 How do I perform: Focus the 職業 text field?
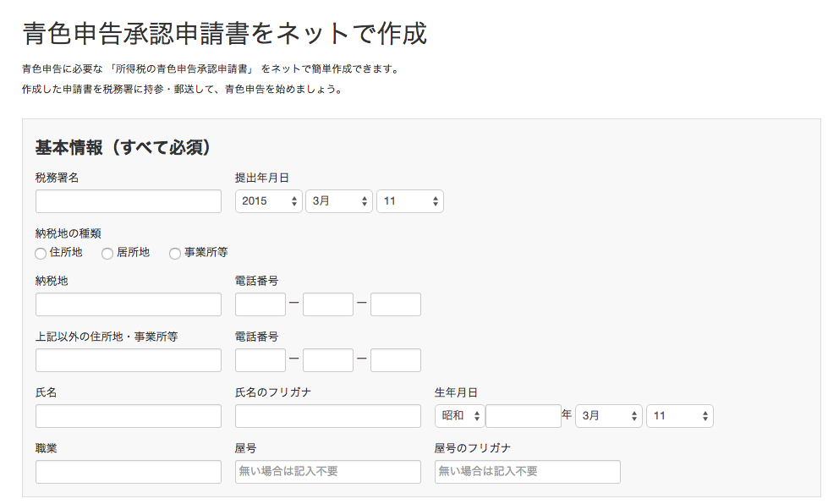click(129, 472)
